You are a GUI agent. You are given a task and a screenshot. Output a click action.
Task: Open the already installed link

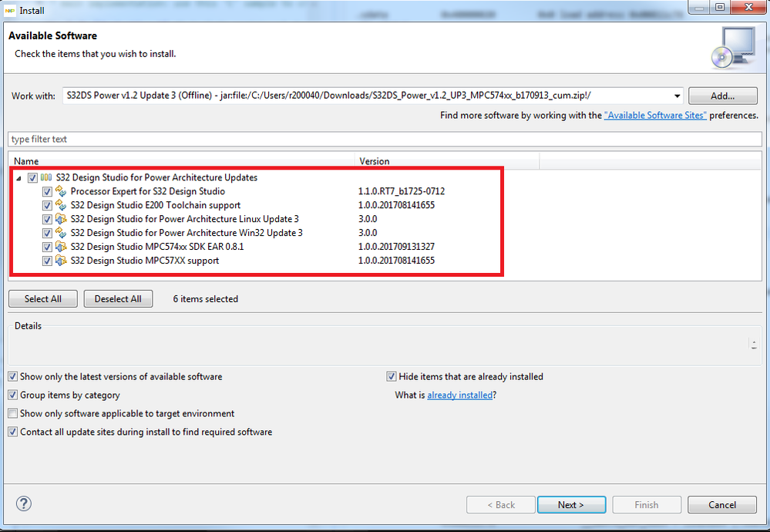click(x=459, y=395)
